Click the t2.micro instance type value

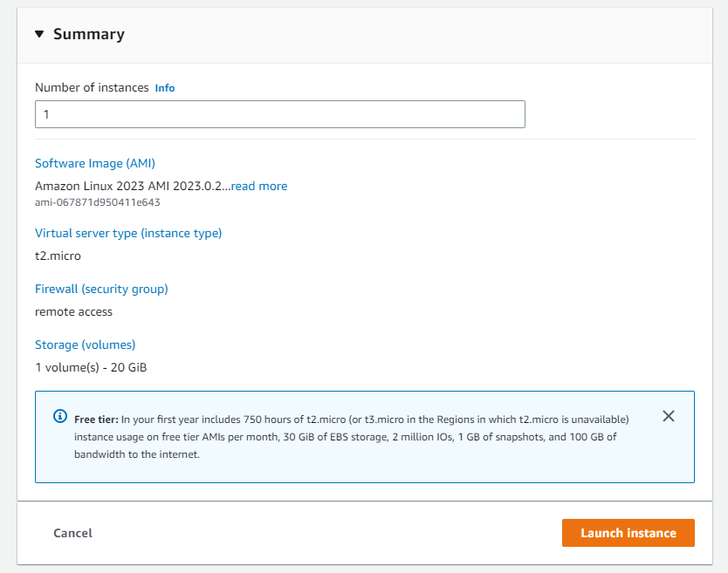click(58, 256)
